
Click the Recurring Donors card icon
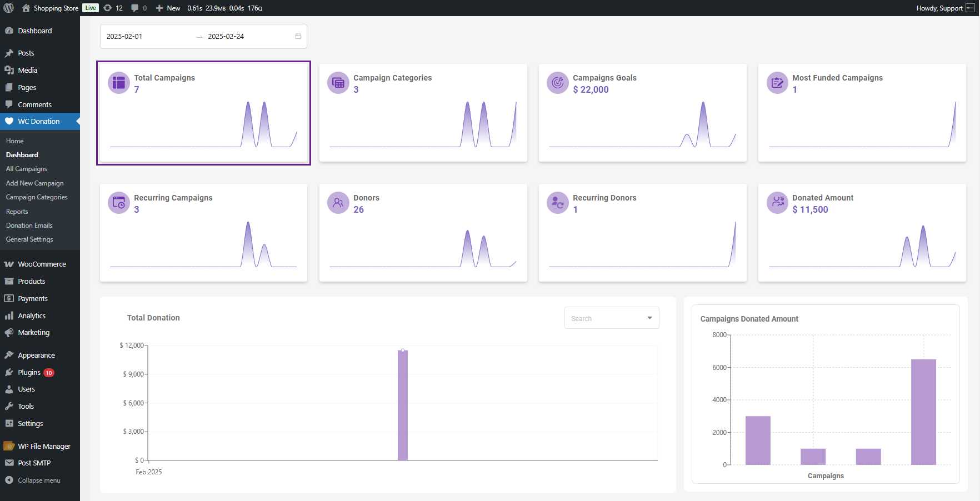pyautogui.click(x=557, y=203)
